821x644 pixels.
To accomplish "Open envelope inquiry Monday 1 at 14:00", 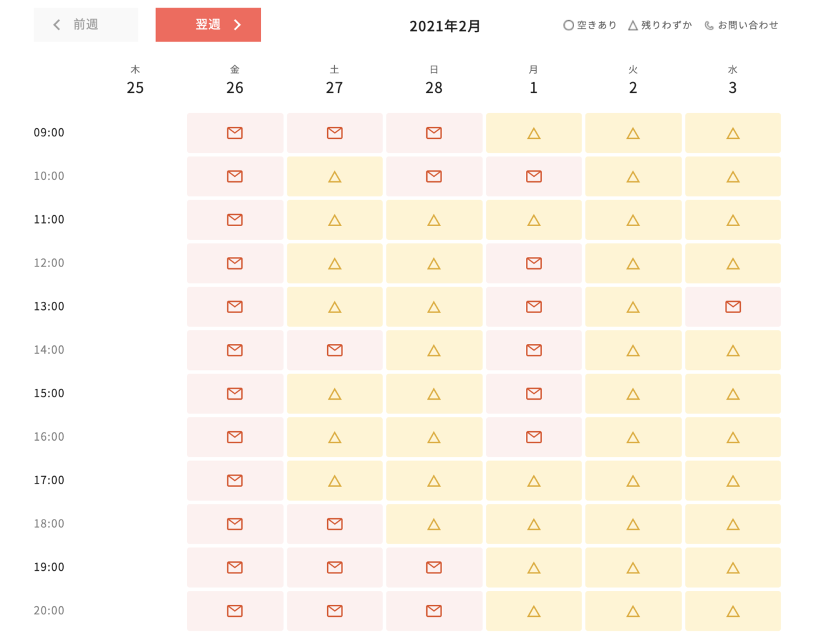I will (534, 350).
